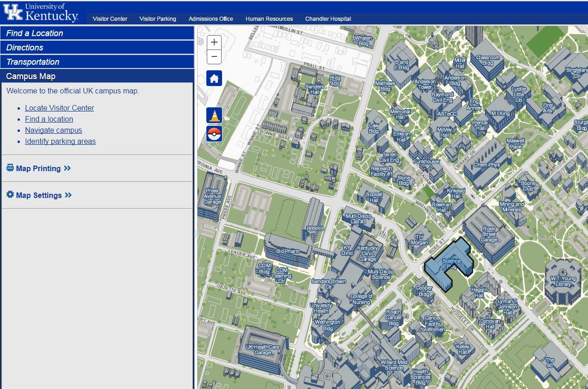Click the Health Sciences Bldg label
Screen dimensions: 588x389
click(421, 377)
